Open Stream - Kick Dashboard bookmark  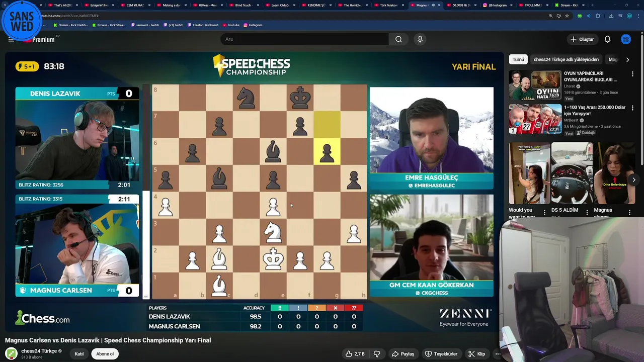[70, 25]
